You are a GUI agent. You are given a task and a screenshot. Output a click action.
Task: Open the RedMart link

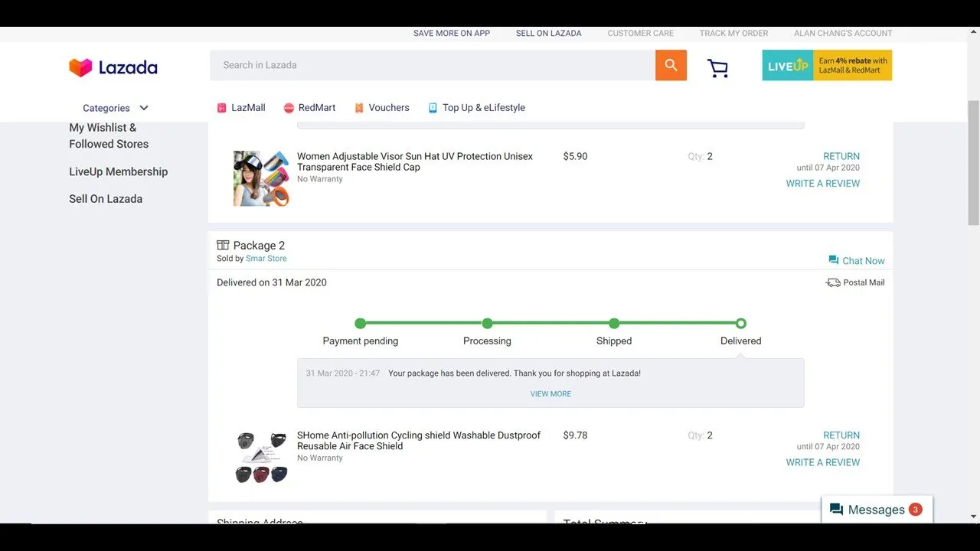pos(317,108)
